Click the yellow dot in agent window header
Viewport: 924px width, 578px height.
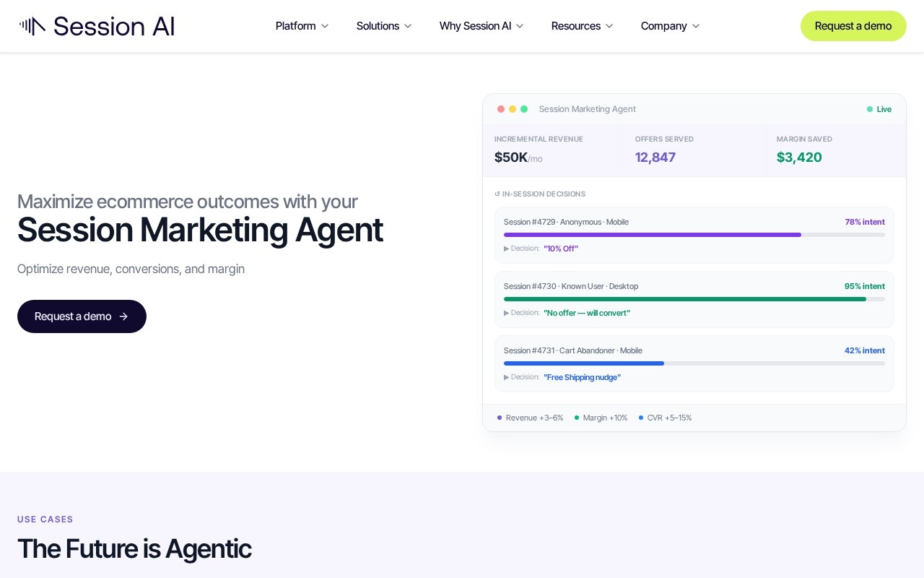(513, 109)
